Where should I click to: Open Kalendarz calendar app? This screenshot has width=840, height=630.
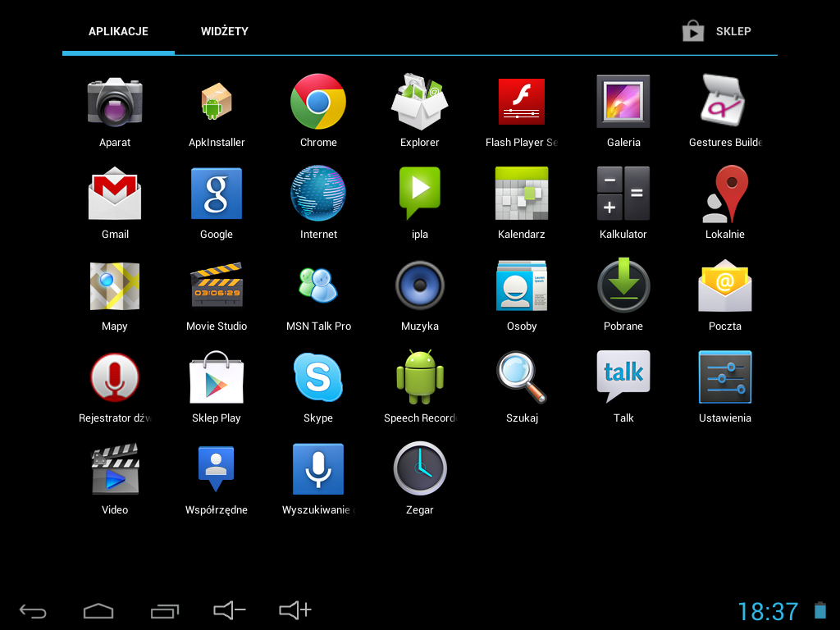tap(521, 194)
